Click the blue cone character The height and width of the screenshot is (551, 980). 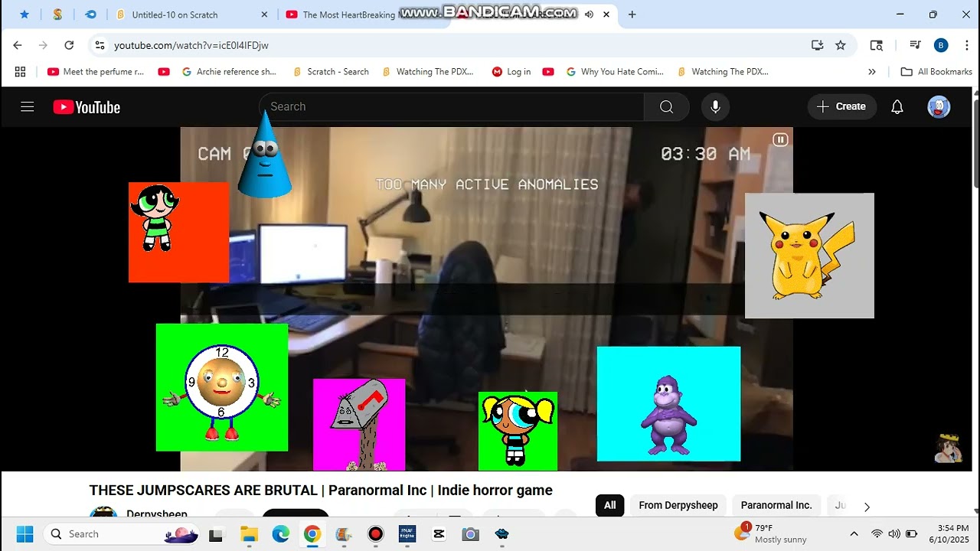click(264, 155)
